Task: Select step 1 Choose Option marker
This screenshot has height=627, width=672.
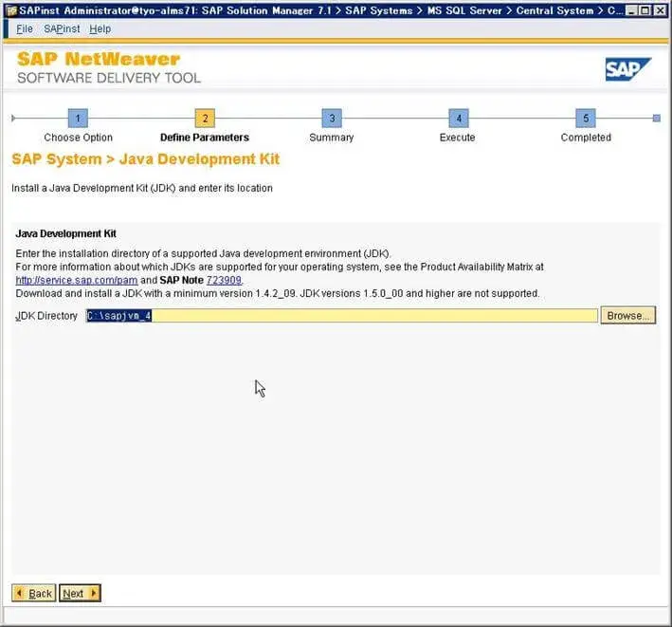Action: (78, 118)
